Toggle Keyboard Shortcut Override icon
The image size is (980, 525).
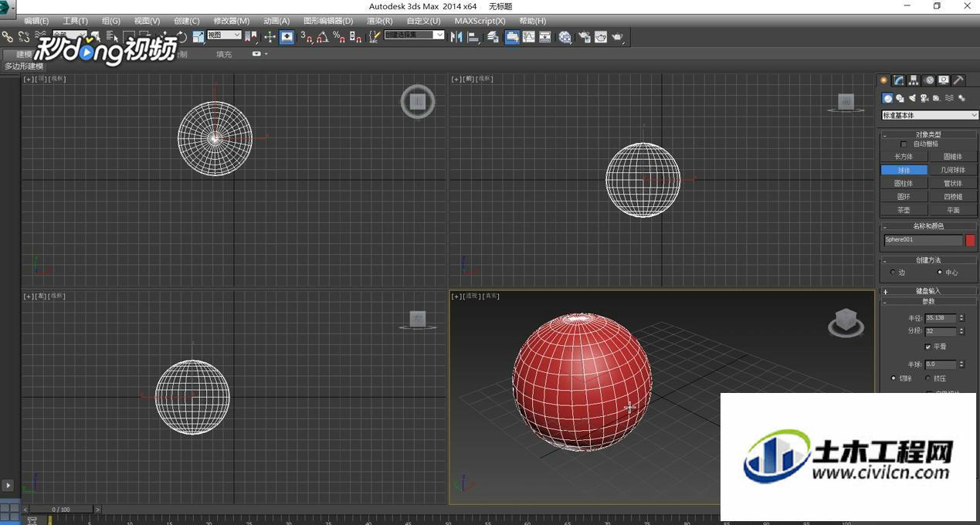287,36
